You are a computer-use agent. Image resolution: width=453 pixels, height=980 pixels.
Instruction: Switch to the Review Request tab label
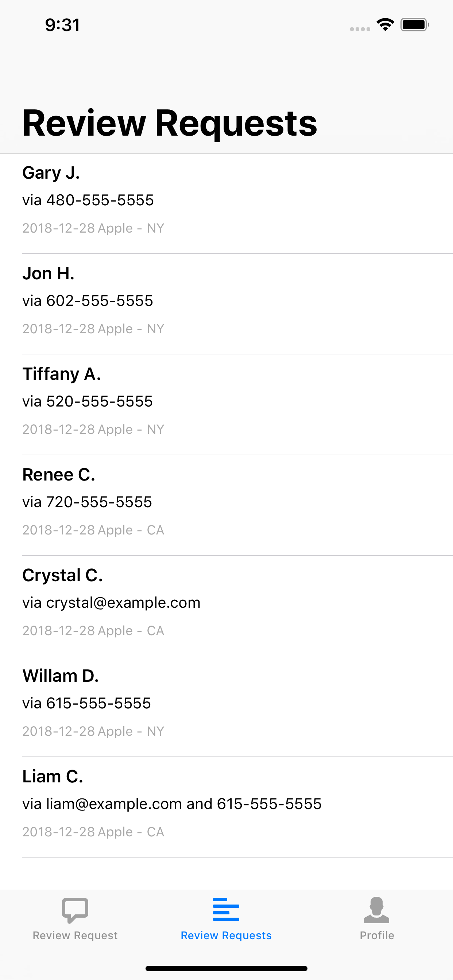75,936
